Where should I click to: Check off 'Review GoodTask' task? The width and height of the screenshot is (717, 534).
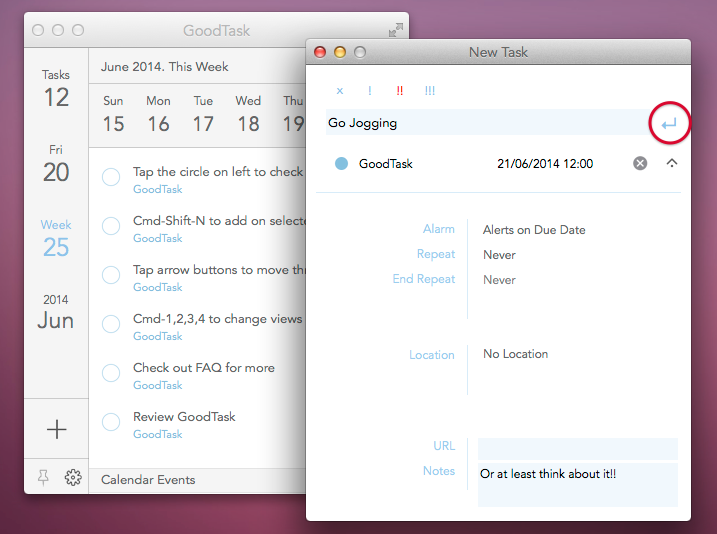point(111,422)
